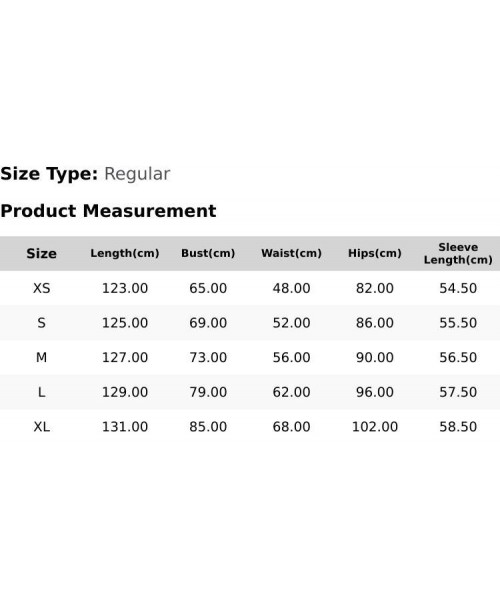Select the S size row label
The image size is (500, 600).
tap(41, 323)
